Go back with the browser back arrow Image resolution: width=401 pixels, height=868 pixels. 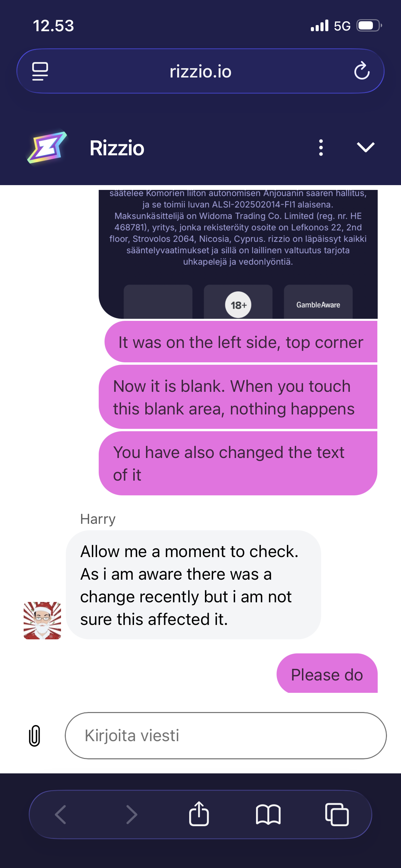pos(61,814)
